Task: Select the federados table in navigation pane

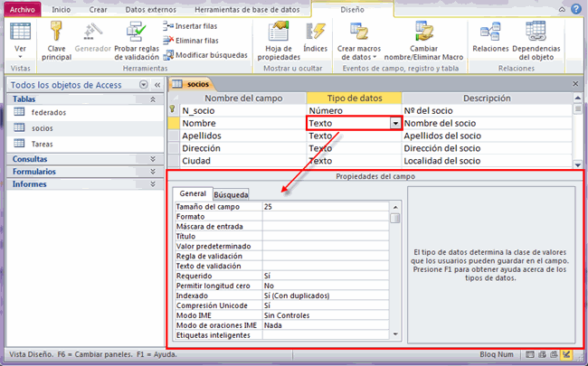Action: pyautogui.click(x=49, y=113)
